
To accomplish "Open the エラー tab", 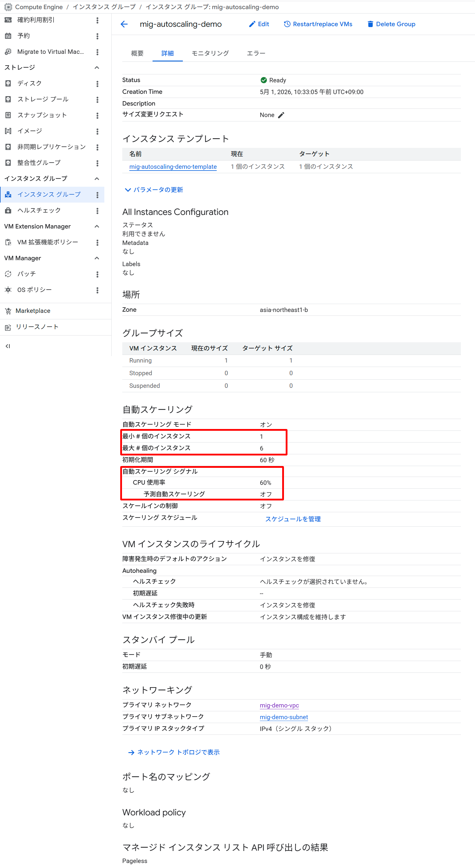I will pos(256,53).
